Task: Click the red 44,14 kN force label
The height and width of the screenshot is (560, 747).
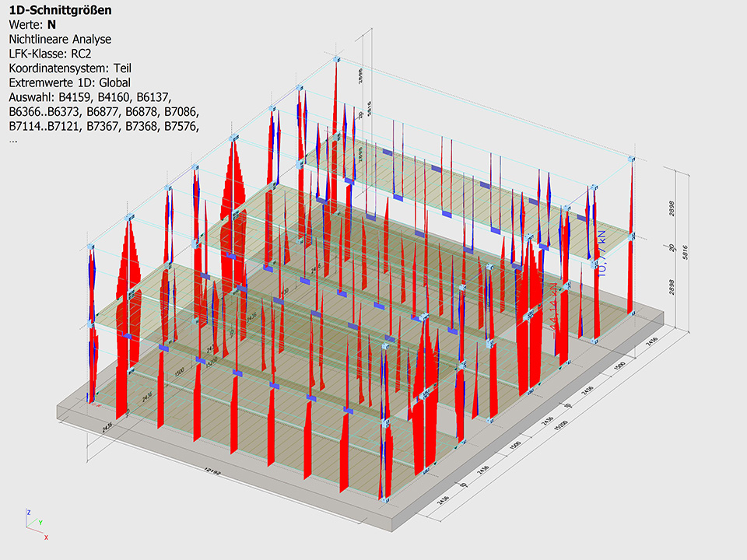Action: (556, 307)
